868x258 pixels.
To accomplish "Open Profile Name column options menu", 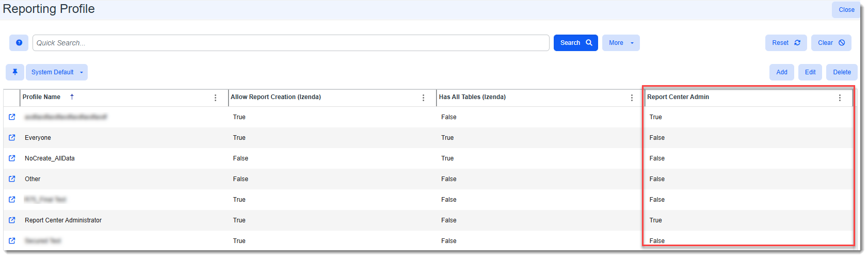I will (x=216, y=98).
